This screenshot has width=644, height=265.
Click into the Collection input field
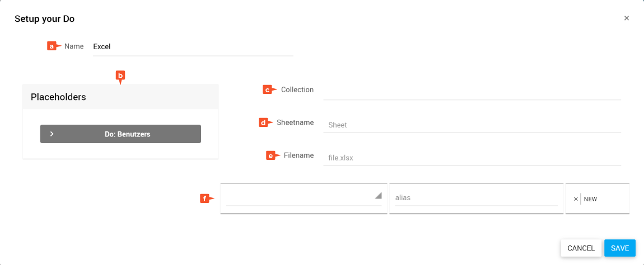pos(472,90)
